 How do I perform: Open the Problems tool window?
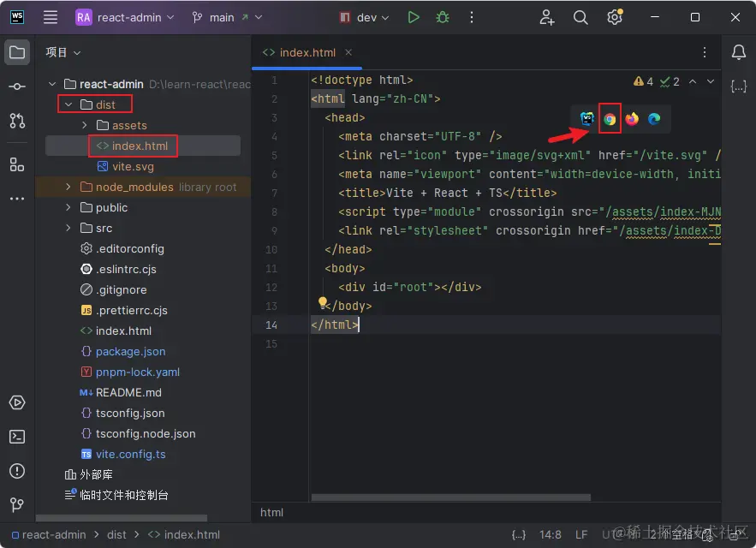[x=17, y=471]
